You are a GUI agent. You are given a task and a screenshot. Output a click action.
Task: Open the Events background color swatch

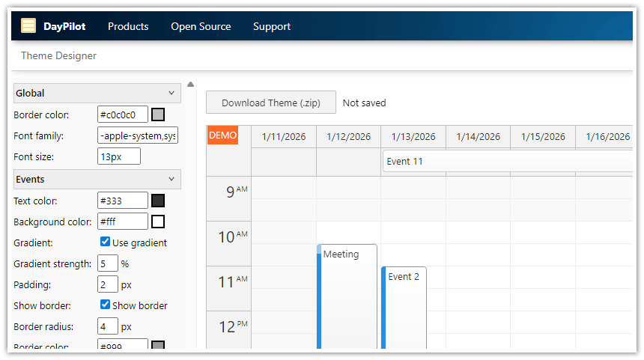(x=158, y=222)
